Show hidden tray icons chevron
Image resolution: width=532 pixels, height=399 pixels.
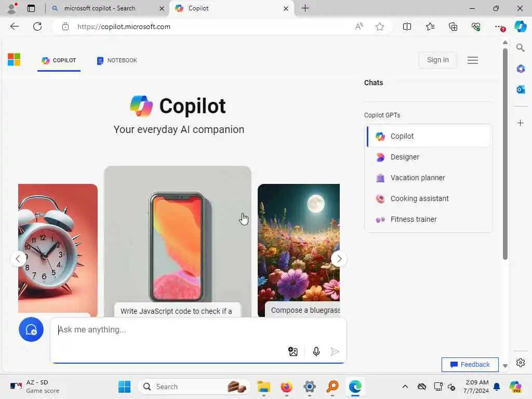coord(405,387)
